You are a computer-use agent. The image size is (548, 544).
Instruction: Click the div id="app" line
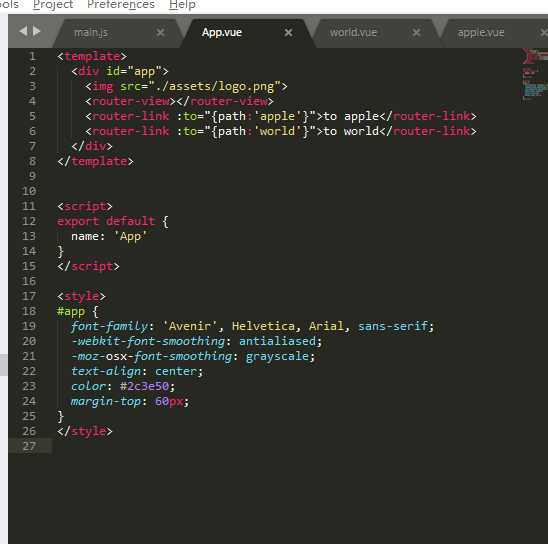click(x=120, y=71)
